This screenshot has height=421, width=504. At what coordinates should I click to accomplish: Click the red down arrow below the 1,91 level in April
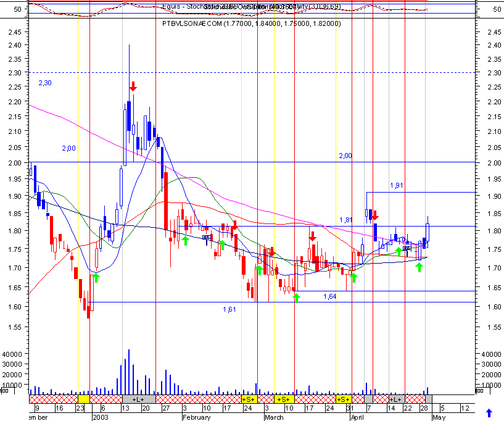375,215
